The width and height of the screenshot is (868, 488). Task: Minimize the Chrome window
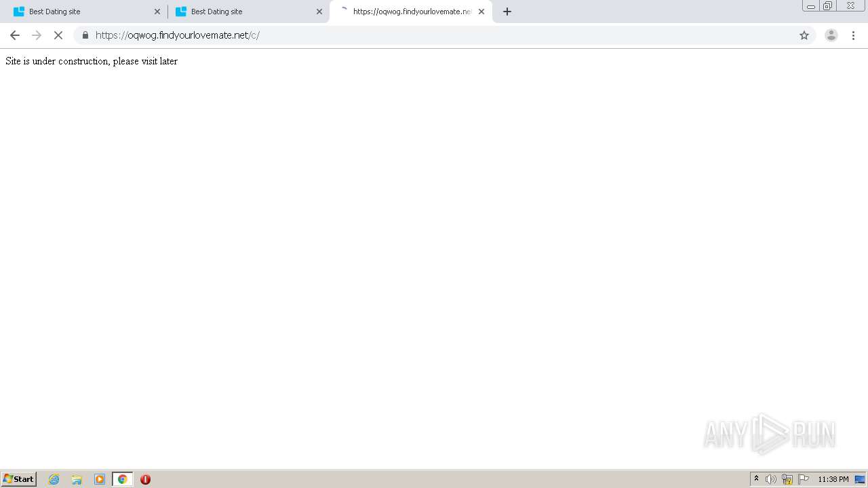pos(811,6)
